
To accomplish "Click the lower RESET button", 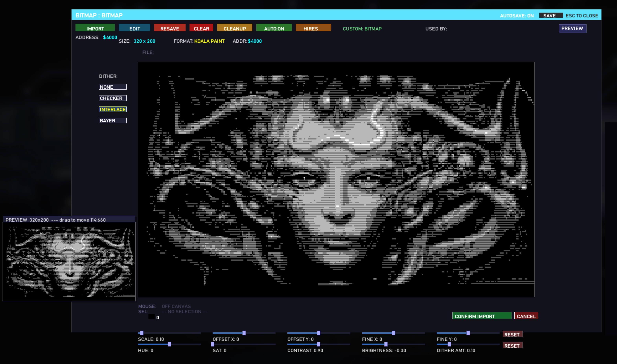I will coord(512,345).
